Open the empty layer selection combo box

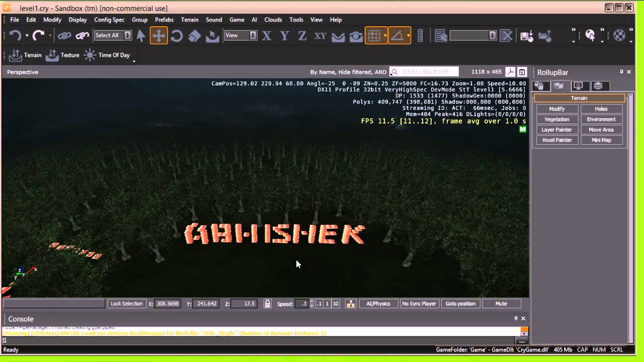tap(473, 35)
